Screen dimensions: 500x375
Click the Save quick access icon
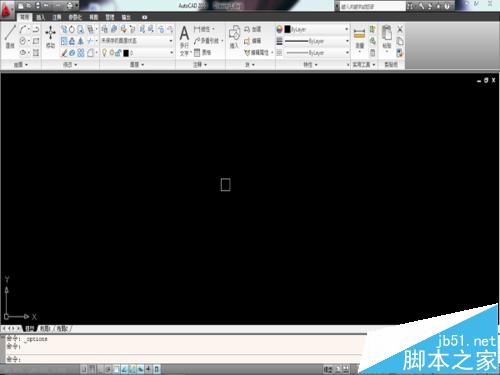37,5
